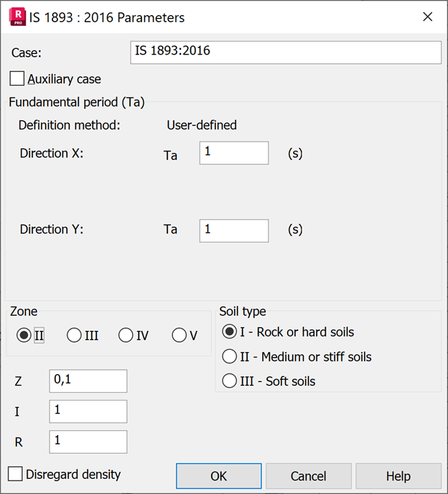The width and height of the screenshot is (448, 494).
Task: Select Rock or hard soils type
Action: pos(230,332)
